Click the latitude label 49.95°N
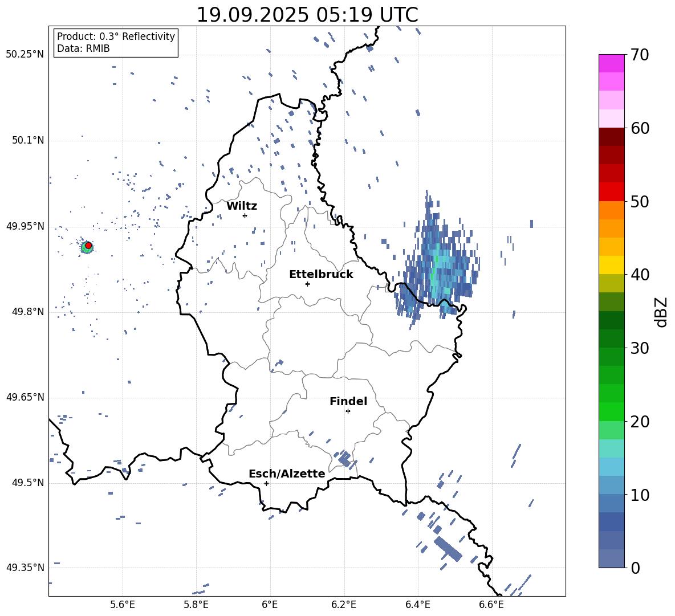This screenshot has width=675, height=616. click(25, 226)
